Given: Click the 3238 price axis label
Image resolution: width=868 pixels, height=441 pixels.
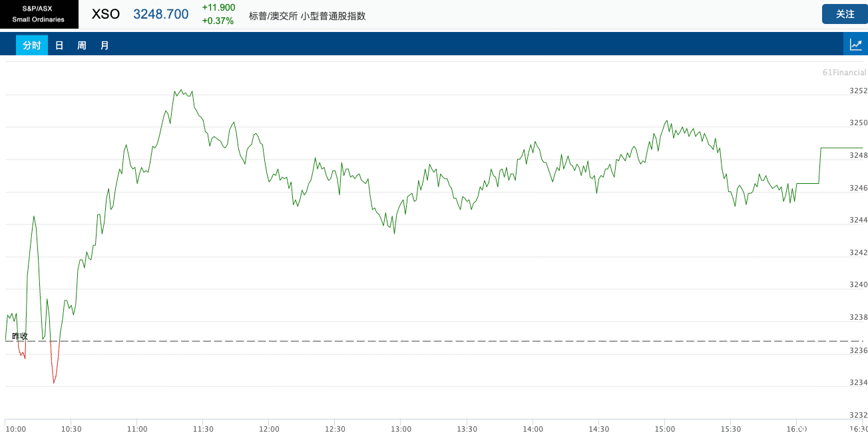Looking at the screenshot, I should point(859,317).
